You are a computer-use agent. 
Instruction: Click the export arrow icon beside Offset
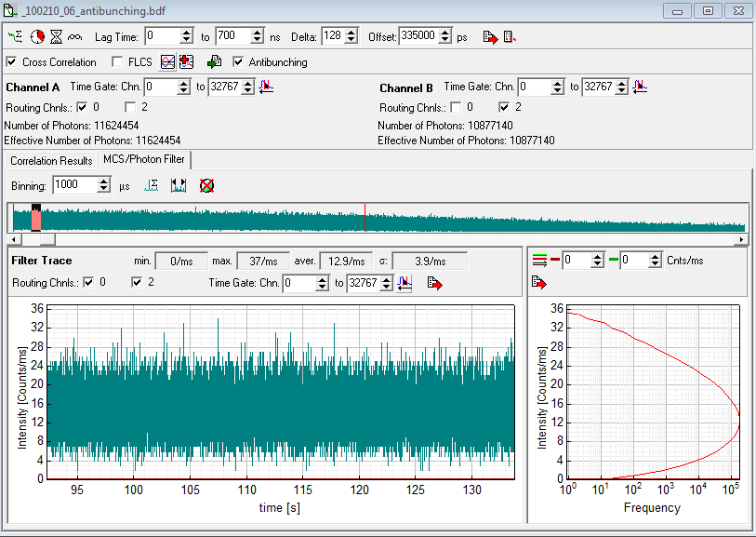tap(489, 37)
